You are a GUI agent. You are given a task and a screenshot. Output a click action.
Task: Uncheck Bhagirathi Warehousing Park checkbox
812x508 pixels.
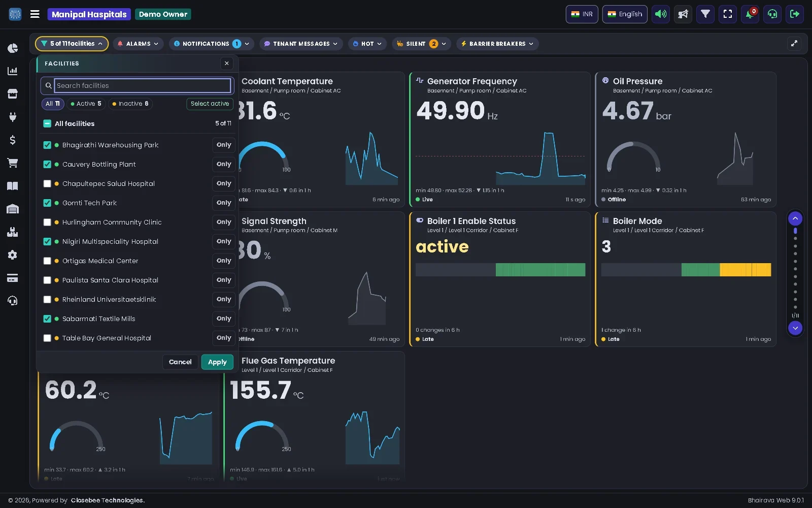point(47,145)
